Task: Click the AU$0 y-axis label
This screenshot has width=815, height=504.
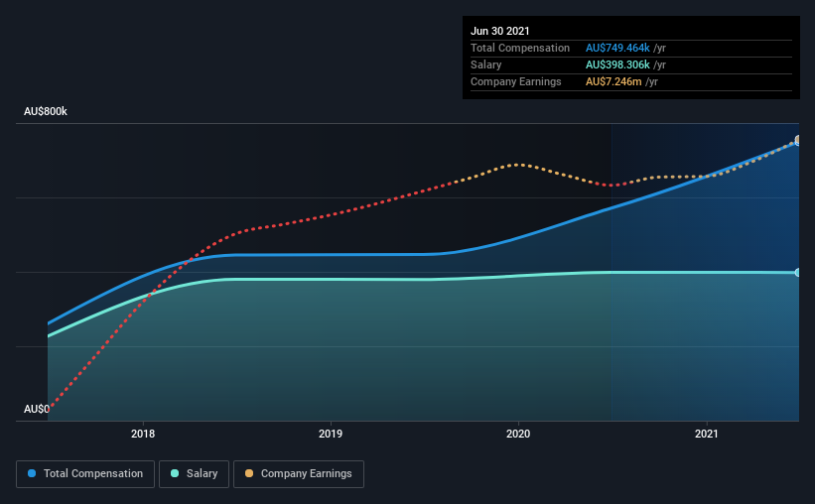Action: coord(37,409)
